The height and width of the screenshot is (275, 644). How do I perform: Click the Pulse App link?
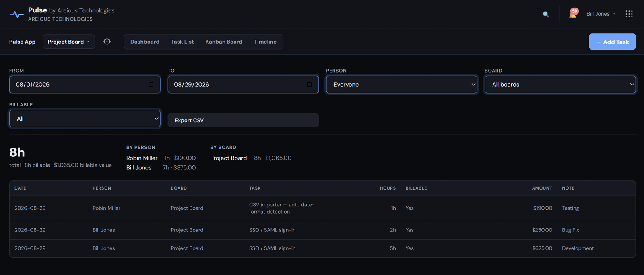coord(23,42)
